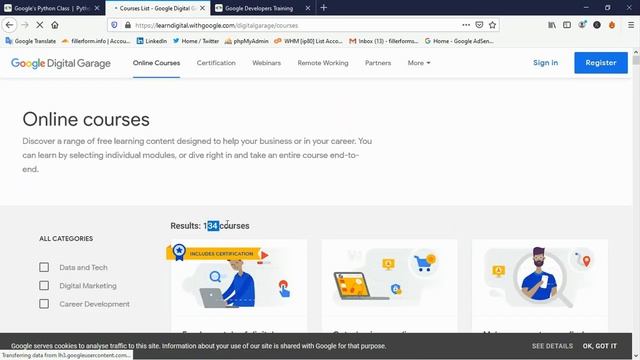The image size is (640, 360).
Task: Click the blue Register button
Action: click(x=601, y=63)
